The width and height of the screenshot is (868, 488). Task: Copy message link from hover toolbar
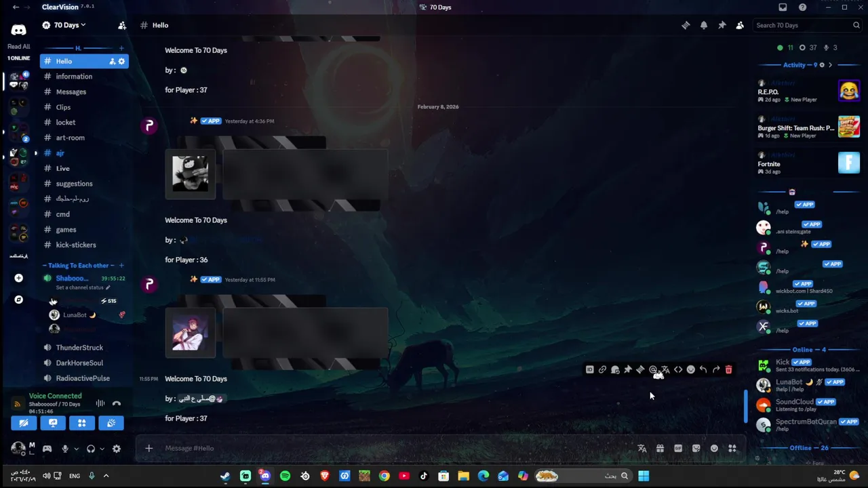602,369
